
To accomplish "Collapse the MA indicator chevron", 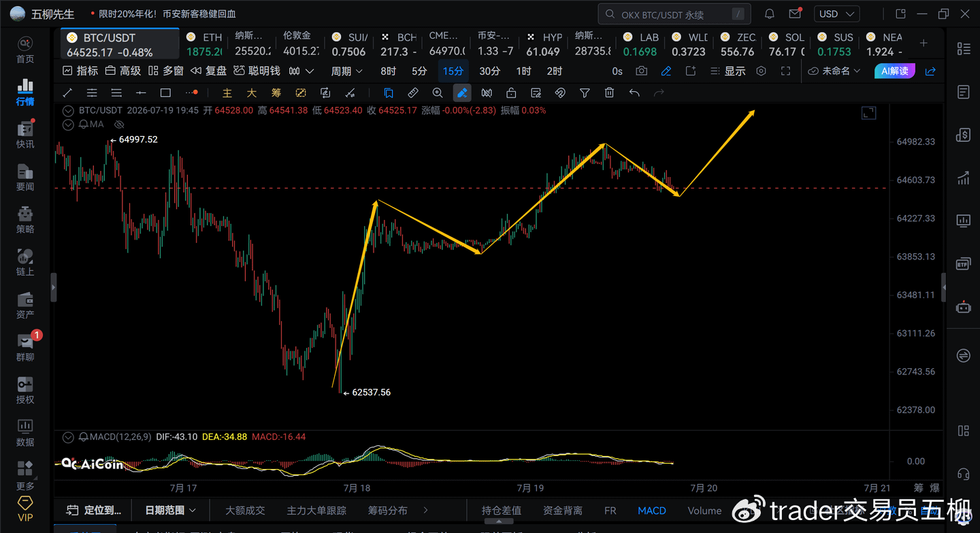I will pos(68,125).
